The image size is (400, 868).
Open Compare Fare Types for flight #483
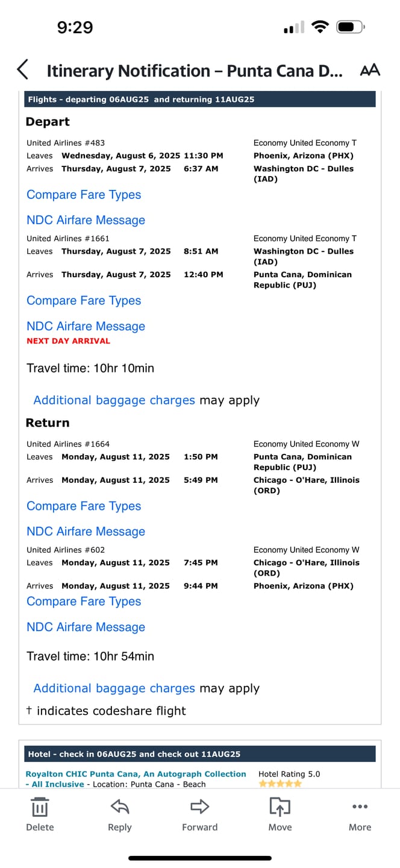[x=84, y=195]
